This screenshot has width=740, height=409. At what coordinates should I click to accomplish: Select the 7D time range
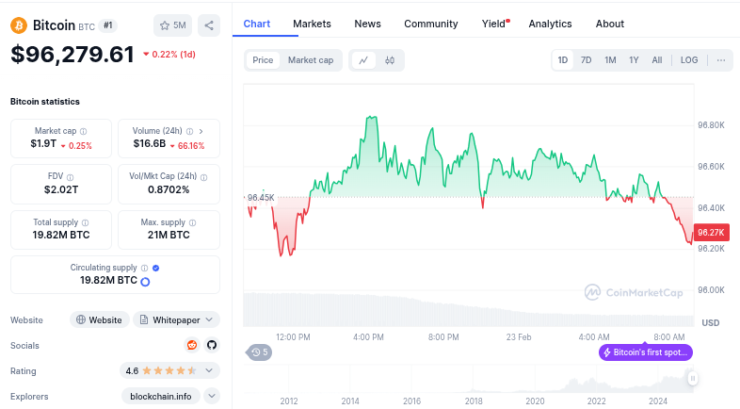[x=586, y=60]
